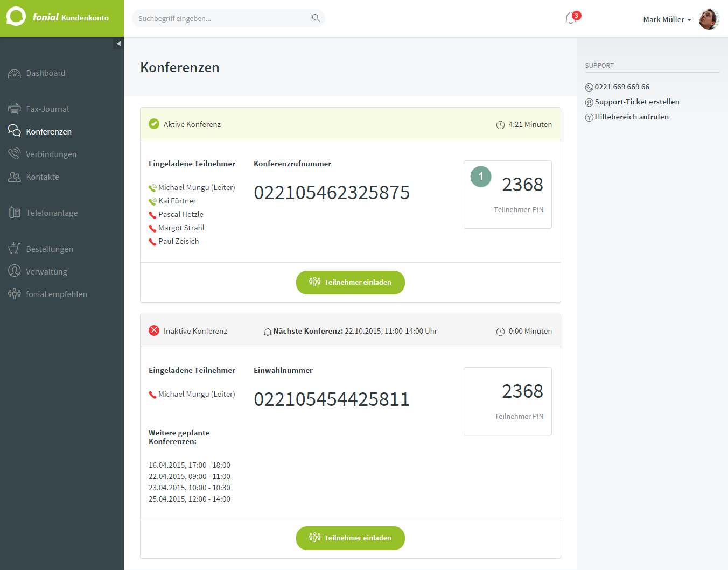
Task: Click the green check Aktive Konferenz icon
Action: click(154, 124)
